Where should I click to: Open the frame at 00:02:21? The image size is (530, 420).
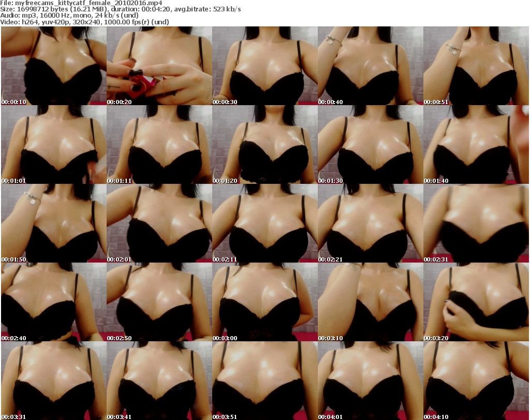coord(371,223)
